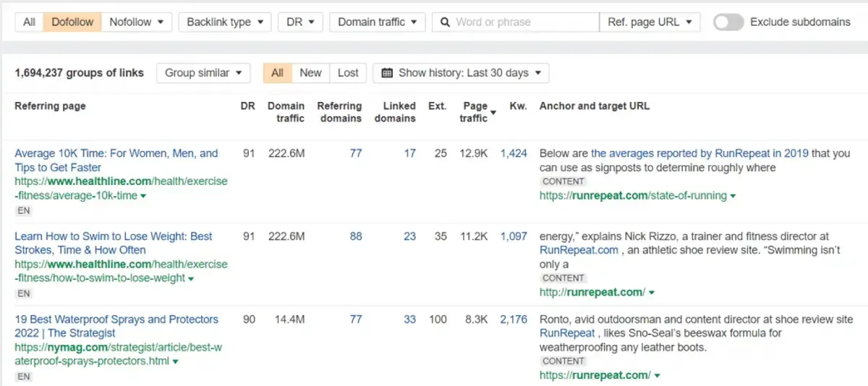
Task: Click the Page traffic sort arrow
Action: [493, 112]
